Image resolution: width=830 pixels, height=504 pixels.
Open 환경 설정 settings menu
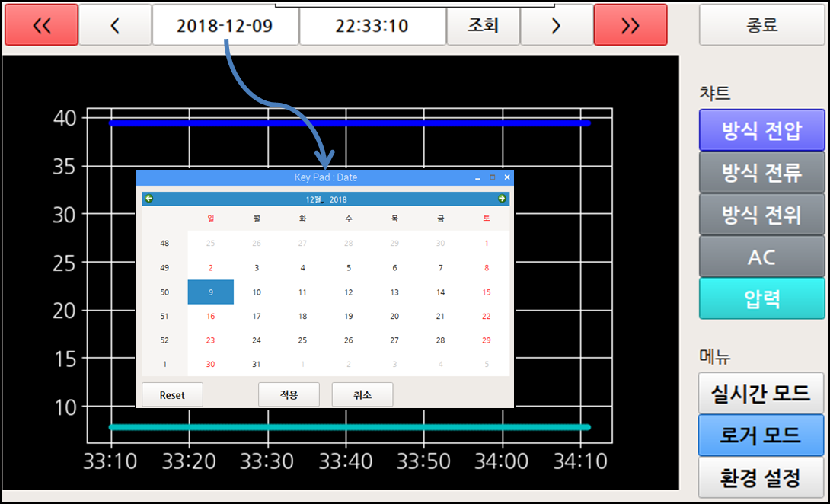(x=761, y=477)
